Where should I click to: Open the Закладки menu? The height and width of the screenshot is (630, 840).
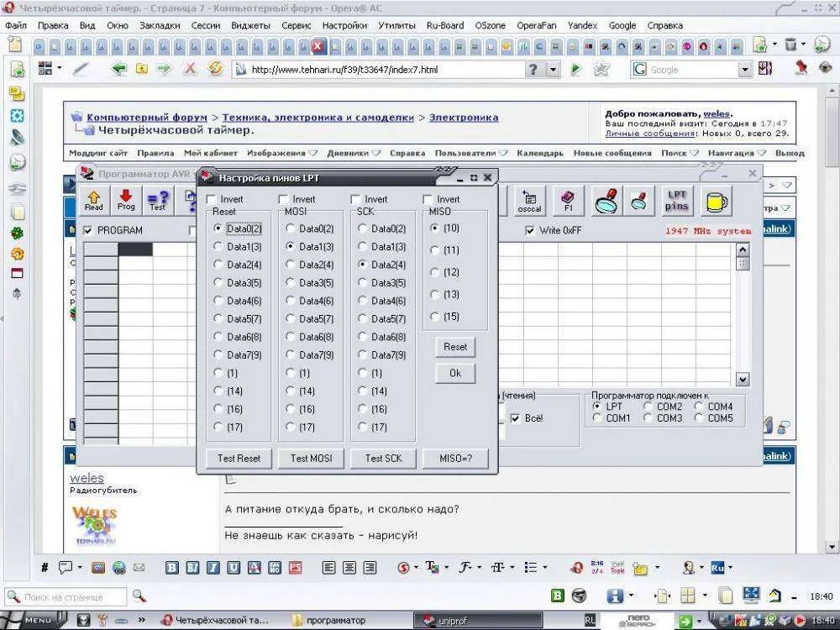pyautogui.click(x=160, y=25)
